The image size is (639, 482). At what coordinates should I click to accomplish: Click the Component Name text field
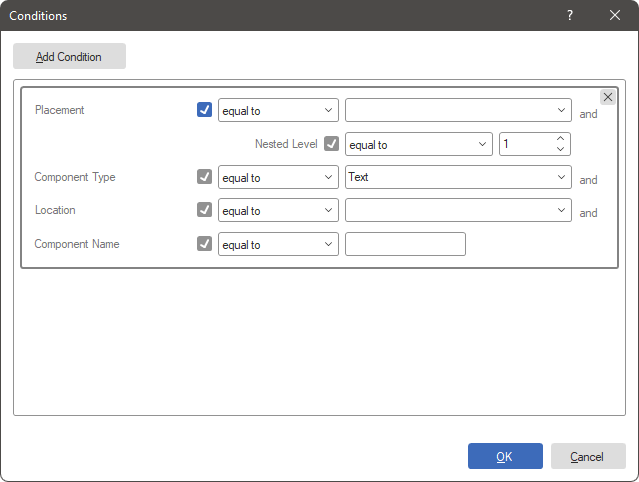[405, 244]
